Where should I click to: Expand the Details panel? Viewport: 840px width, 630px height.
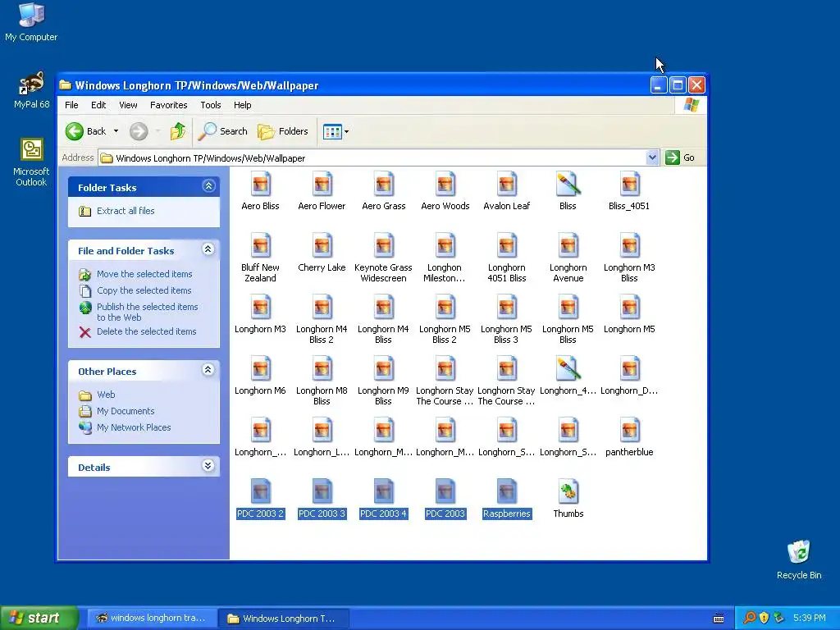(x=208, y=466)
